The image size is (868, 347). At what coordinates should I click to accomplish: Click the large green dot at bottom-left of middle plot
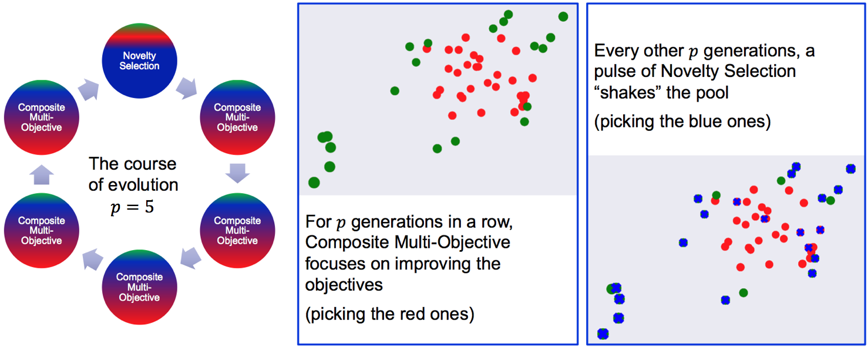coord(314,183)
